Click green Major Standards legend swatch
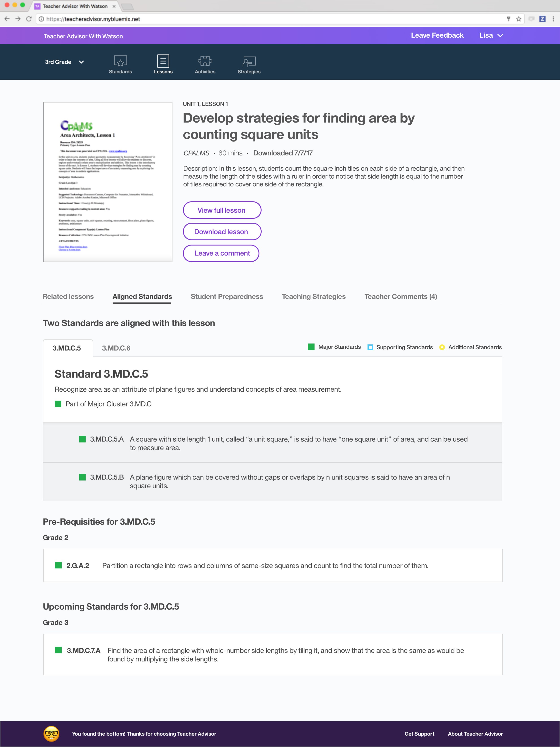The image size is (560, 747). pos(311,347)
